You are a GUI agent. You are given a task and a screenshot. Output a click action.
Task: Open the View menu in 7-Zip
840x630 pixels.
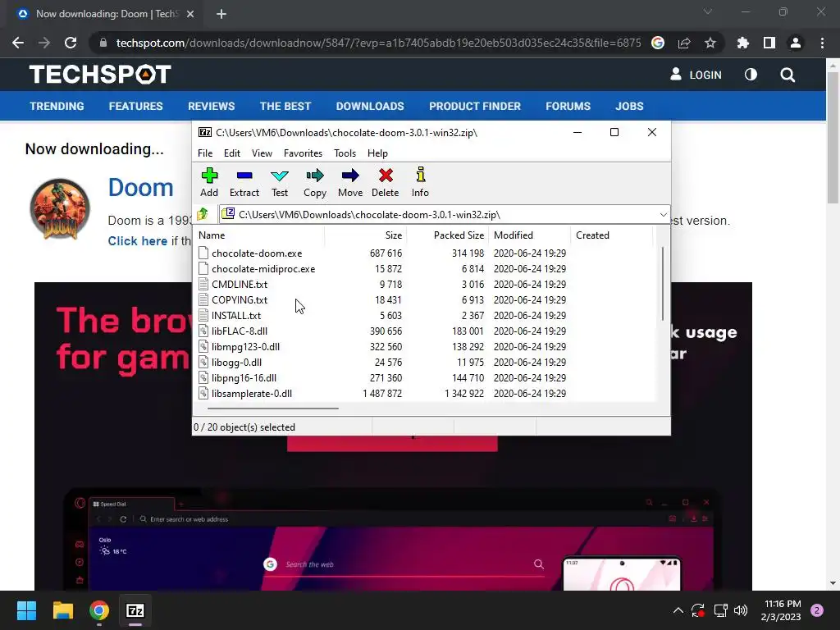[262, 153]
